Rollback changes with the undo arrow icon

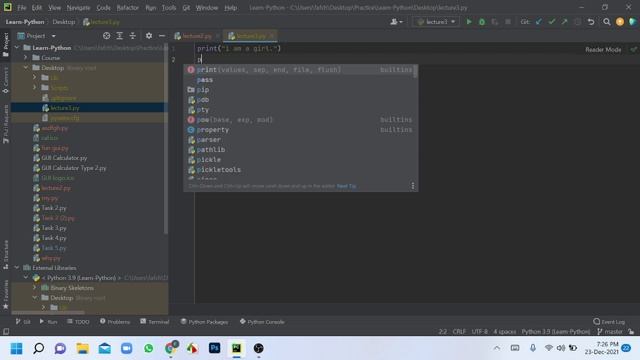point(591,22)
